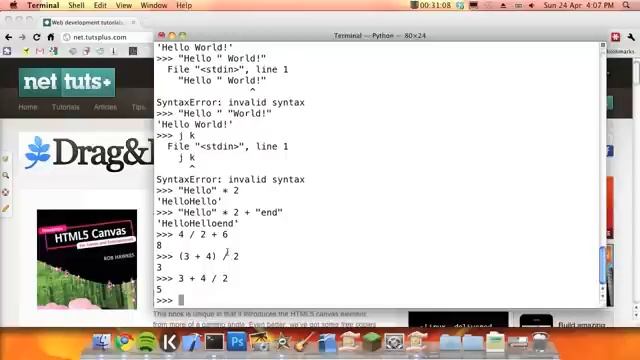Click the volume speaker icon in menu bar
Screen dimensions: 640x360
(531, 5)
